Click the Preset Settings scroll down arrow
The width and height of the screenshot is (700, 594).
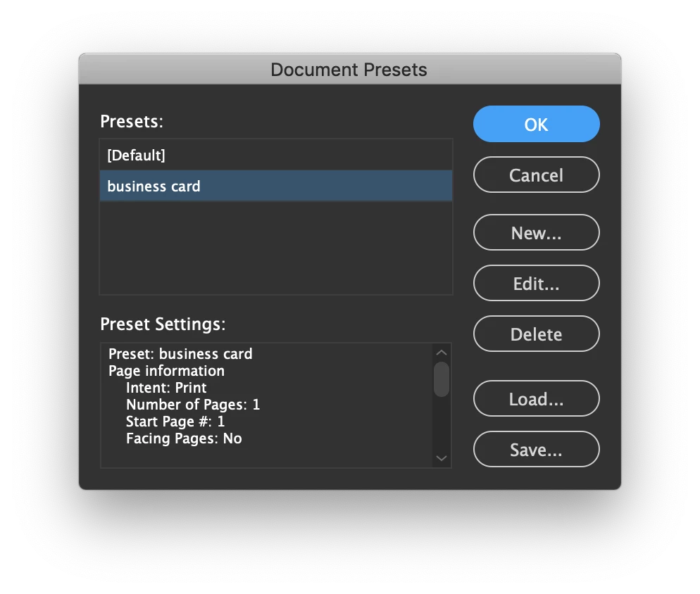(442, 458)
